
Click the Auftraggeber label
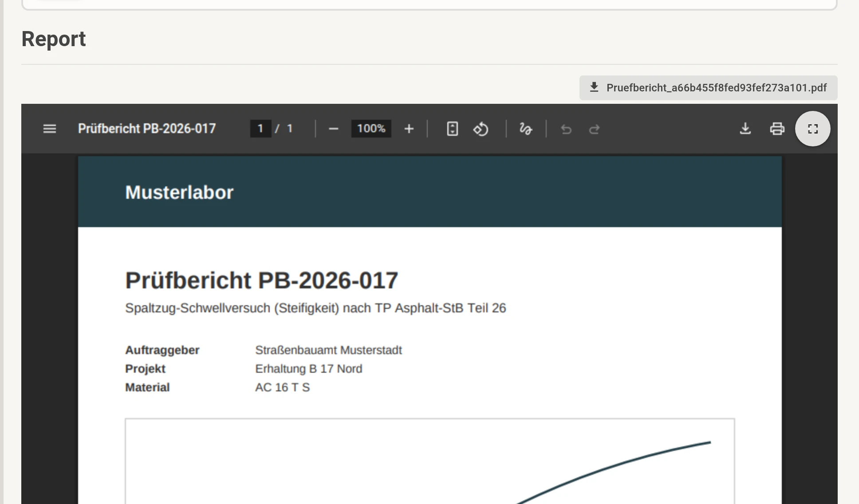(162, 350)
